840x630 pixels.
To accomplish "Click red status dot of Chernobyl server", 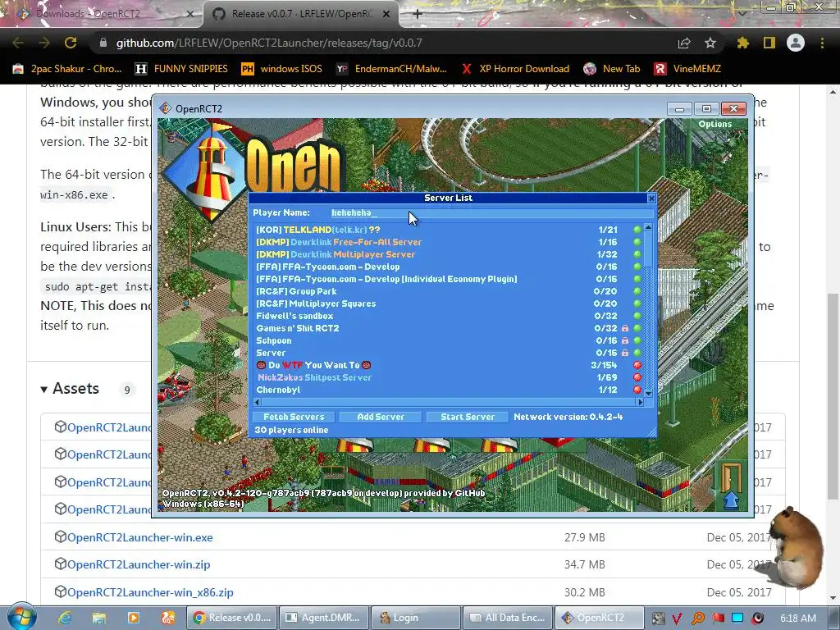I will [x=637, y=390].
